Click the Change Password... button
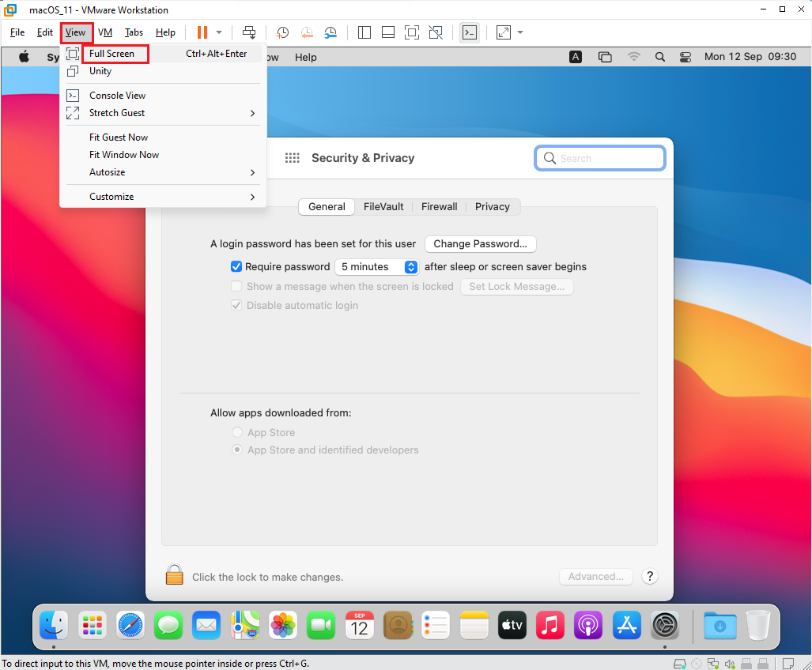 [480, 244]
